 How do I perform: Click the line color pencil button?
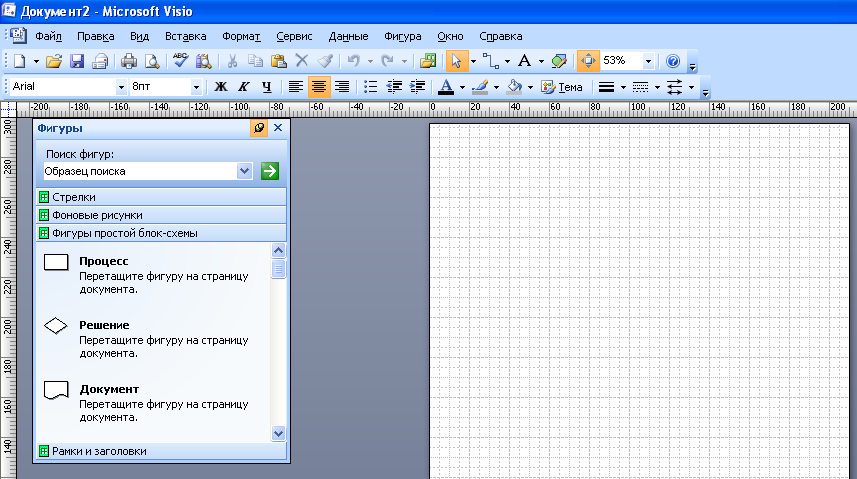[480, 86]
